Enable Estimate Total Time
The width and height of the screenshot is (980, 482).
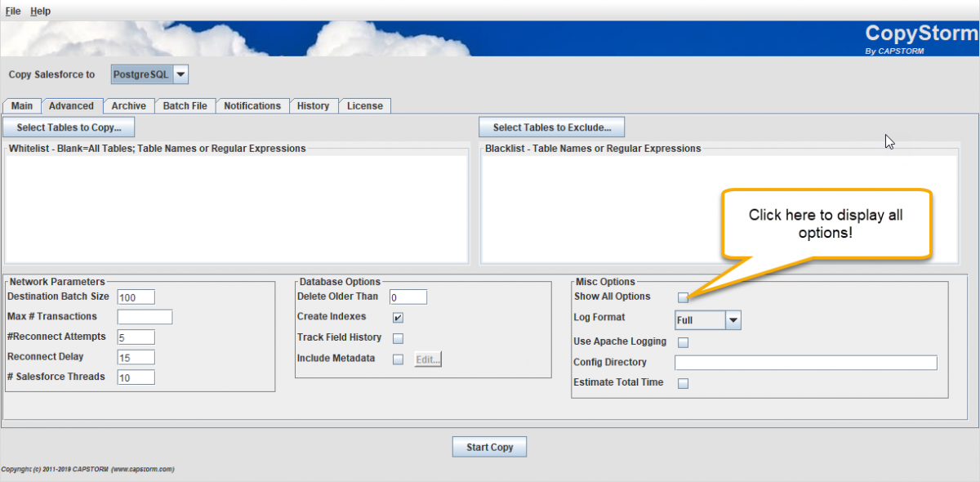683,382
